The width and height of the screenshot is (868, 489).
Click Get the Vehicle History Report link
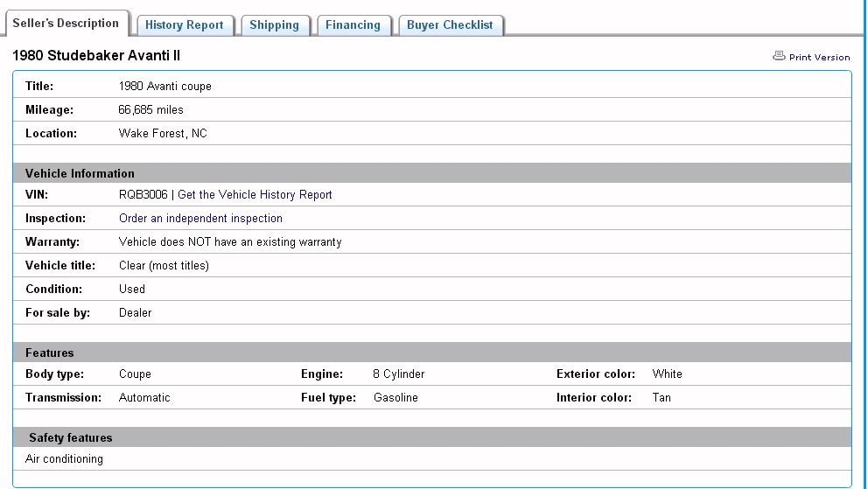coord(255,195)
